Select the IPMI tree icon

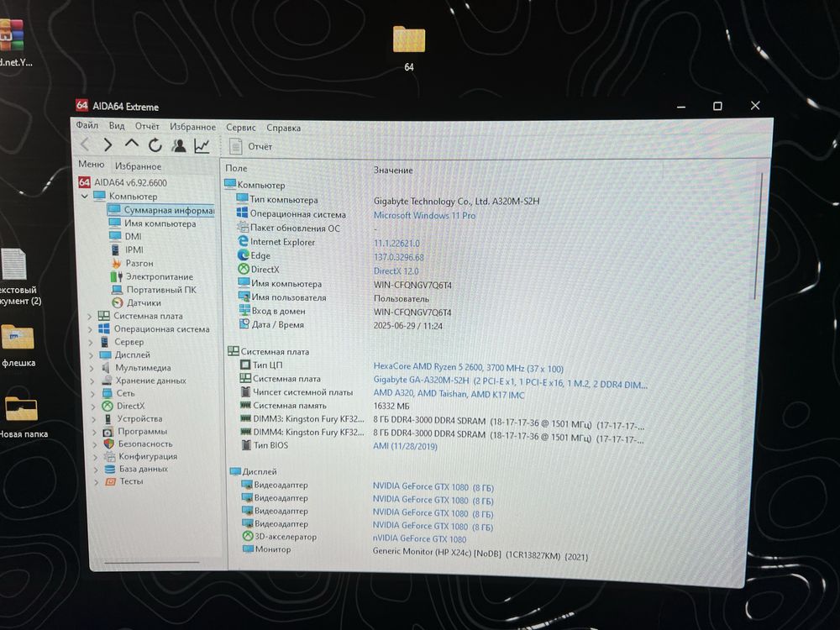point(115,249)
